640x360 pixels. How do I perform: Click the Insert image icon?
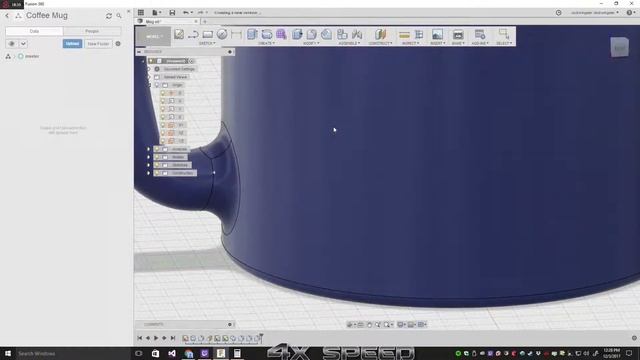437,34
